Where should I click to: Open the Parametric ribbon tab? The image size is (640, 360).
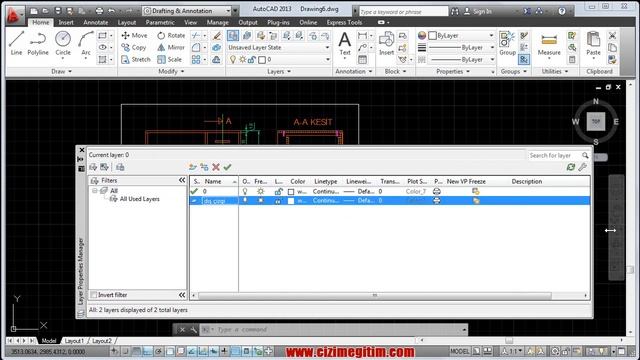[x=160, y=22]
